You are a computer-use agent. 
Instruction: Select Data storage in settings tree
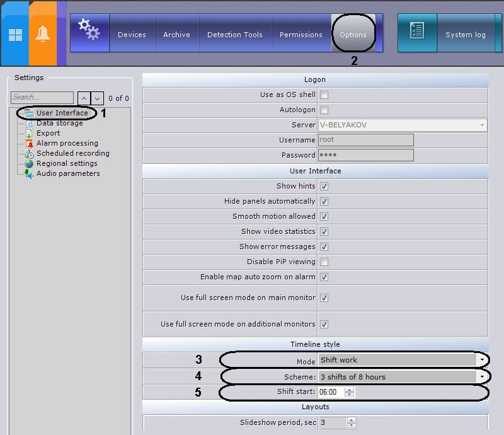point(60,123)
